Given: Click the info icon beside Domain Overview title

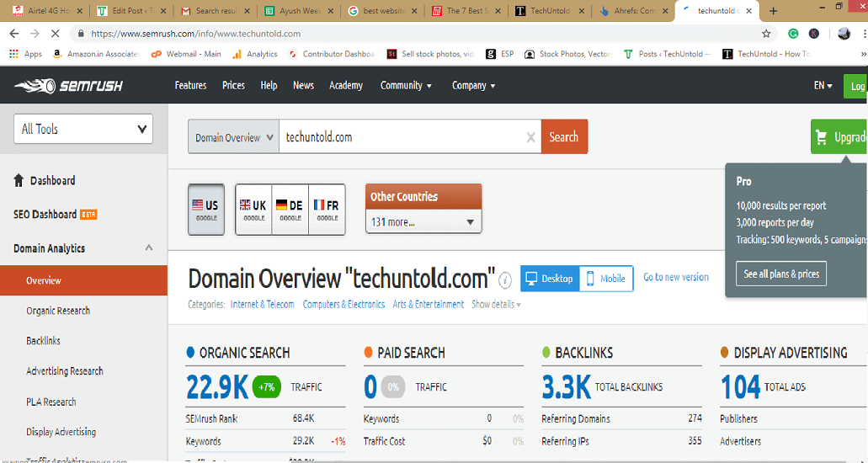Looking at the screenshot, I should click(505, 280).
